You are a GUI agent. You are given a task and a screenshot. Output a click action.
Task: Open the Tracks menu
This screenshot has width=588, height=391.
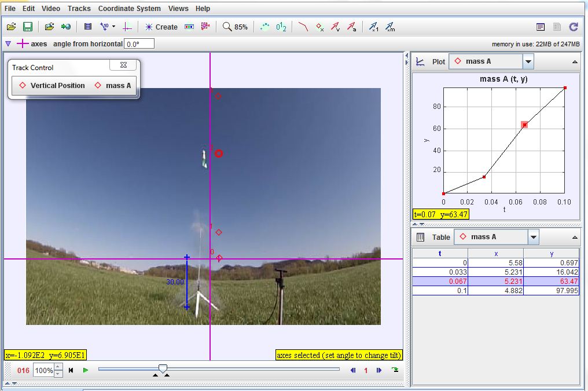point(79,8)
